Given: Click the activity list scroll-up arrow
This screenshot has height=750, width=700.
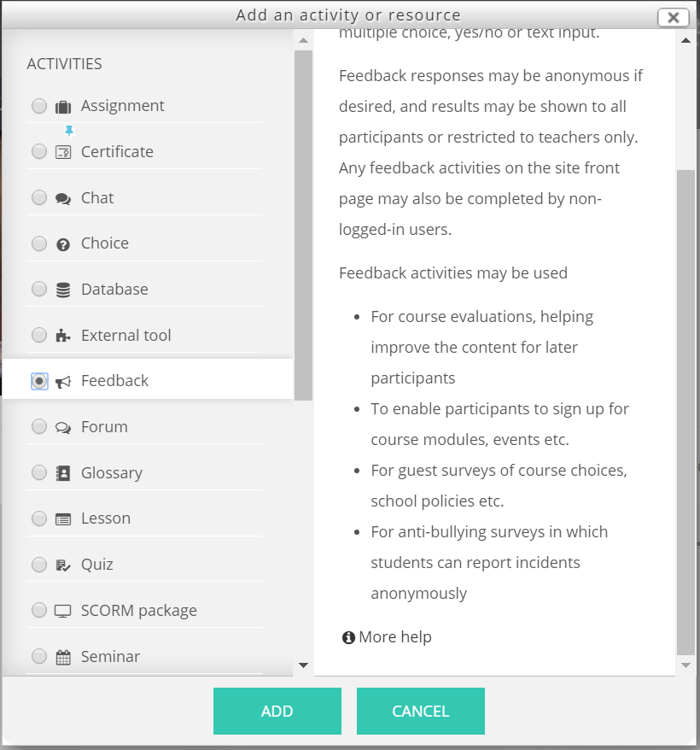Looking at the screenshot, I should pyautogui.click(x=303, y=41).
